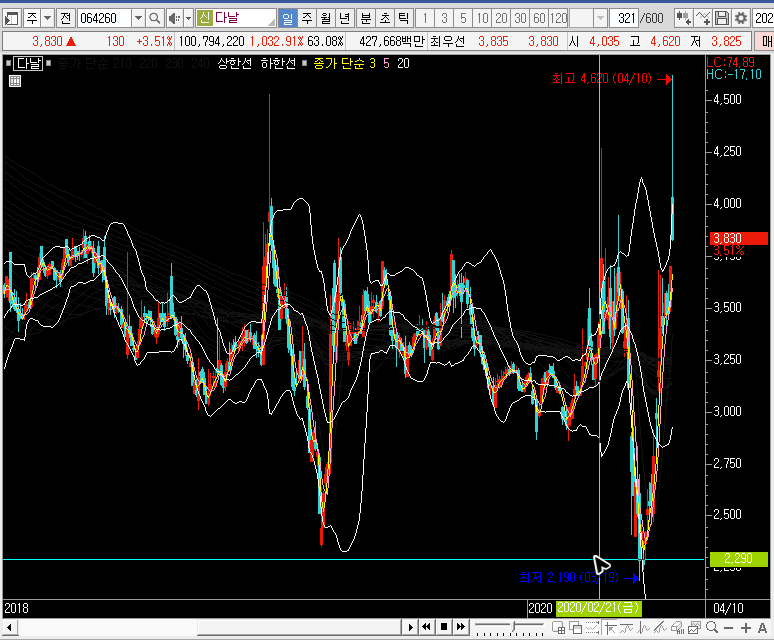Click the rewind double-arrow button

point(426,627)
